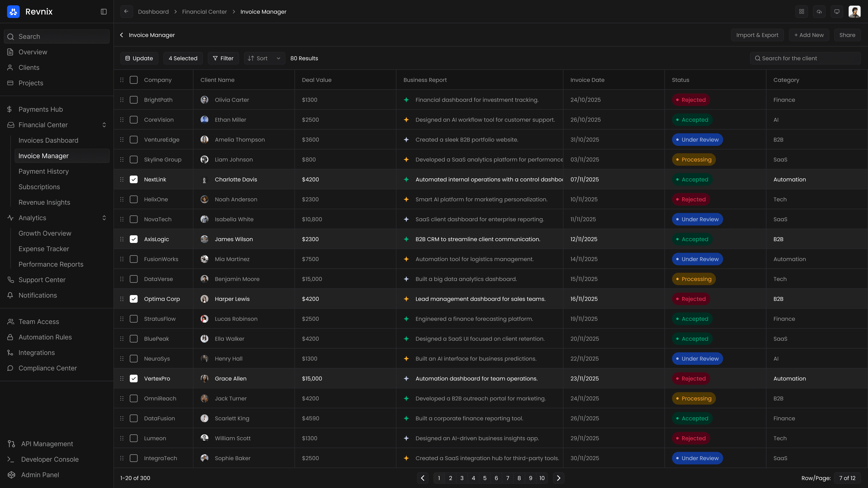
Task: Toggle the select-all header checkbox
Action: (x=134, y=80)
